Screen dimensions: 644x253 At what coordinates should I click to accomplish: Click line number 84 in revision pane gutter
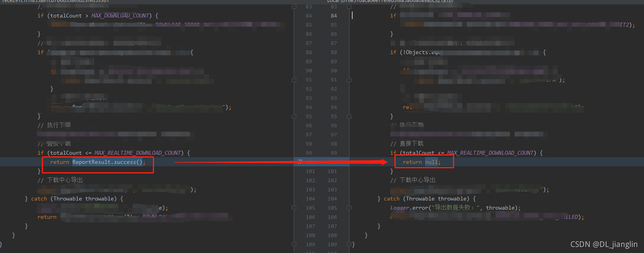[x=309, y=16]
